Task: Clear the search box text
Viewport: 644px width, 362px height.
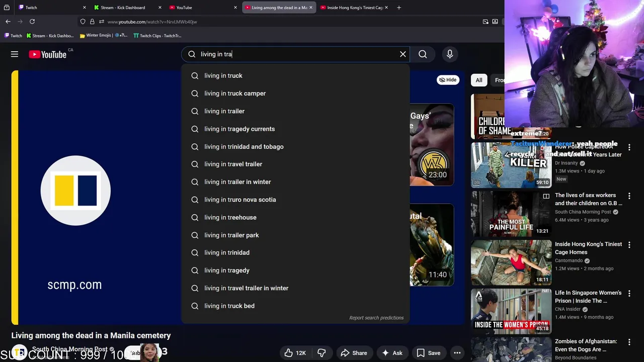Action: [x=403, y=54]
